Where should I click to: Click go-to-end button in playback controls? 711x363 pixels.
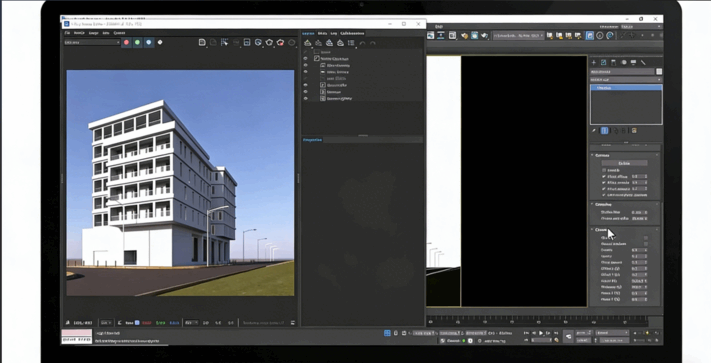pyautogui.click(x=555, y=333)
